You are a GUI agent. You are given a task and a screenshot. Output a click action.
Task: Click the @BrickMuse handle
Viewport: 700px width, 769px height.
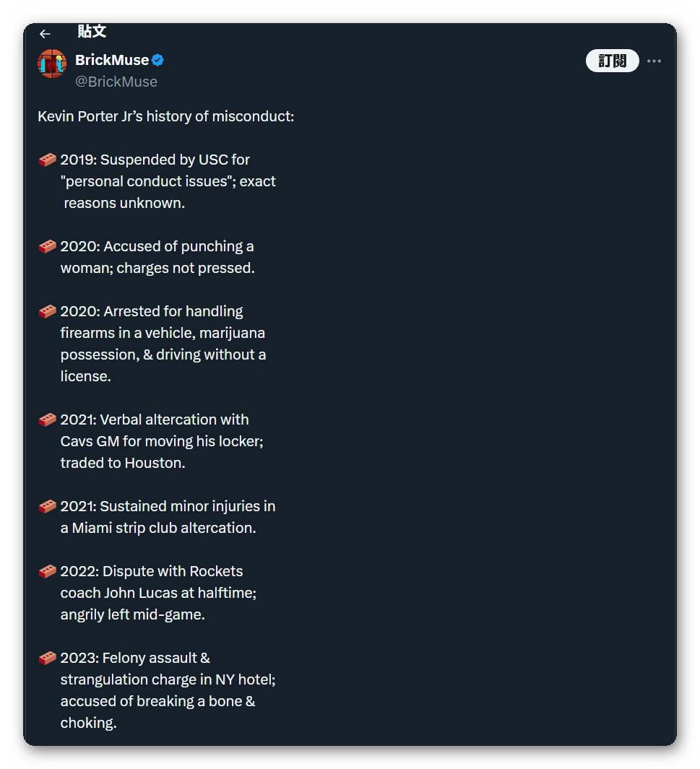tap(116, 82)
